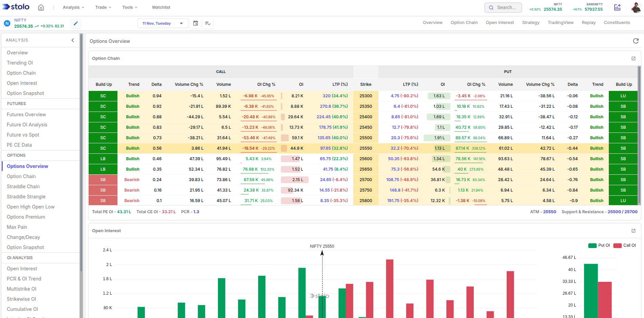Click the checklist icon beside the calendar

coord(207,23)
